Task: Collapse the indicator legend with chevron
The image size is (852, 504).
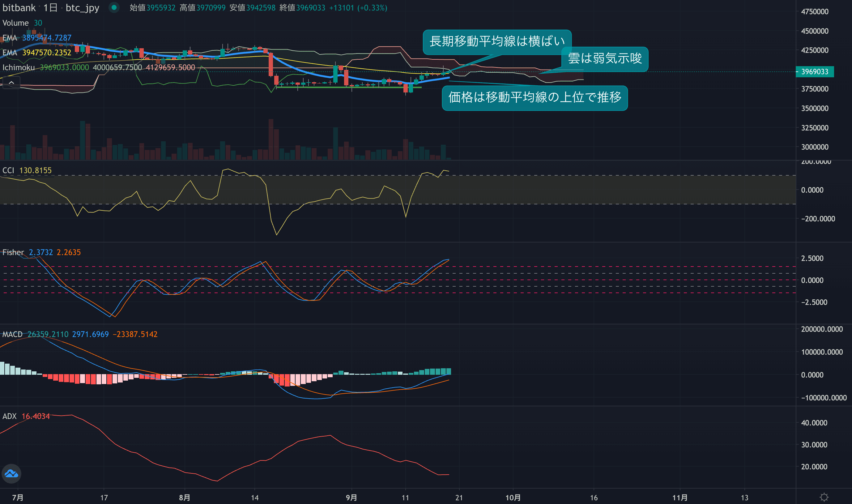Action: [11, 83]
